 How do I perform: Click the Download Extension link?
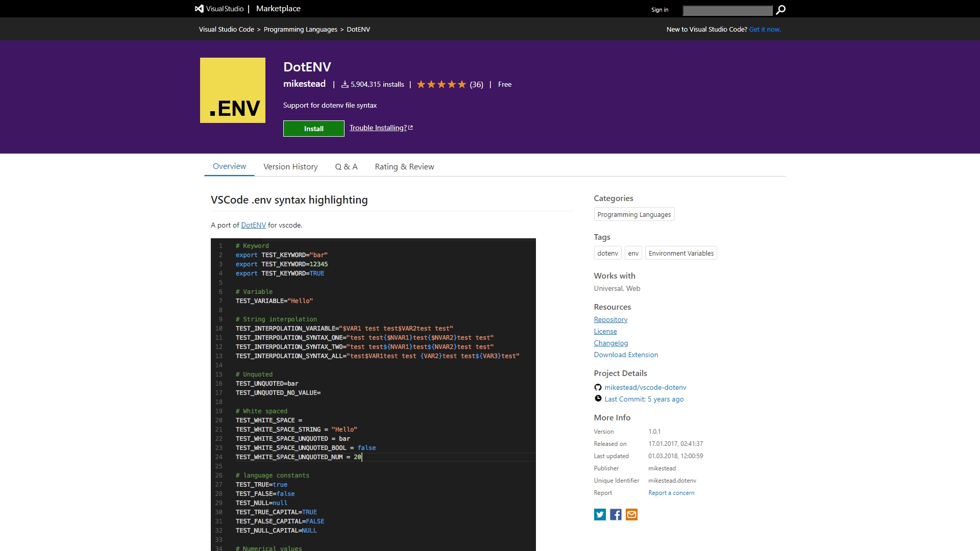(626, 355)
